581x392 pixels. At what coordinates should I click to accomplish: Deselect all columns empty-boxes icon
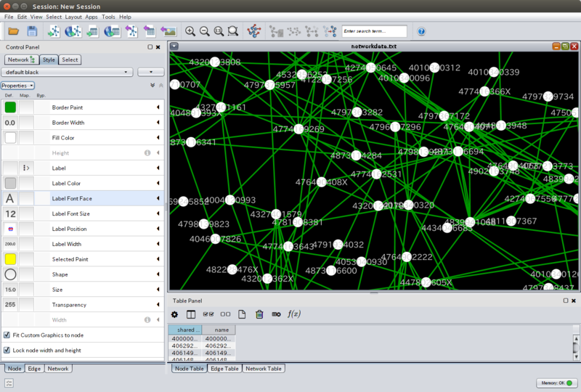click(x=225, y=314)
